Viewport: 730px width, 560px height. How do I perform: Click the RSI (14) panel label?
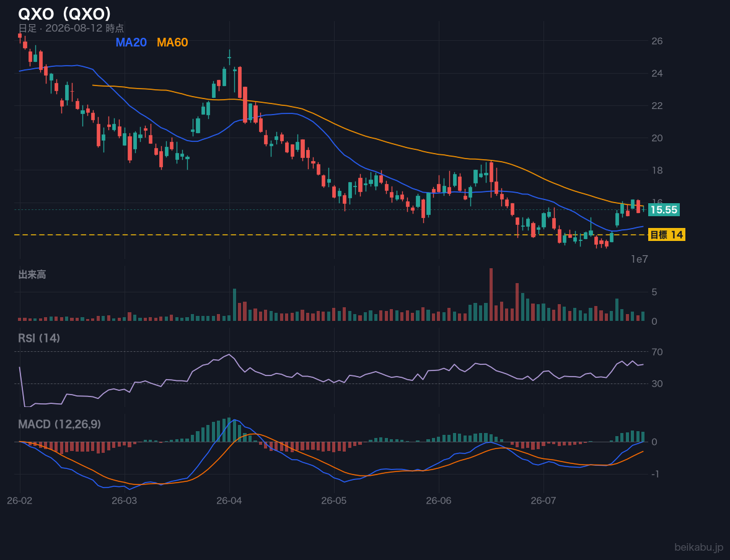coord(39,338)
